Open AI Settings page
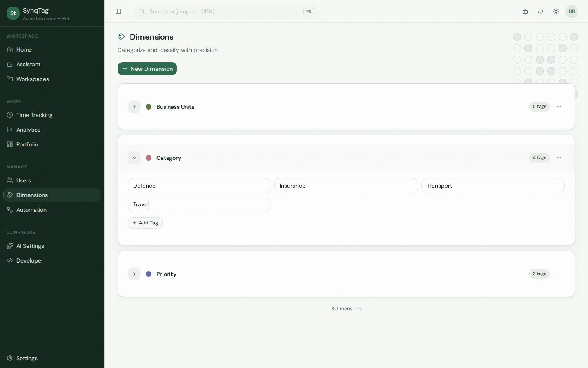Screen dimensions: 588x368 point(52,246)
